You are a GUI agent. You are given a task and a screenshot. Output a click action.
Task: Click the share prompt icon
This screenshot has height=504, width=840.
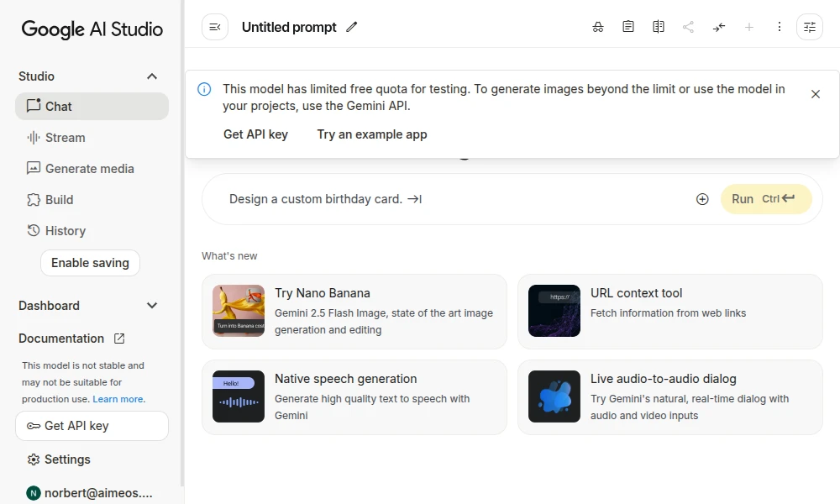click(x=689, y=27)
